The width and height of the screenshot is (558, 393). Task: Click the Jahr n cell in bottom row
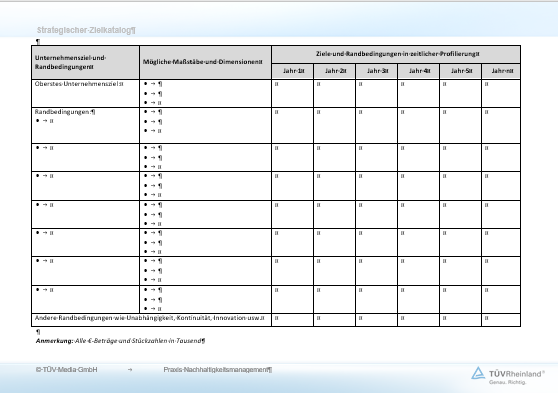pos(501,320)
